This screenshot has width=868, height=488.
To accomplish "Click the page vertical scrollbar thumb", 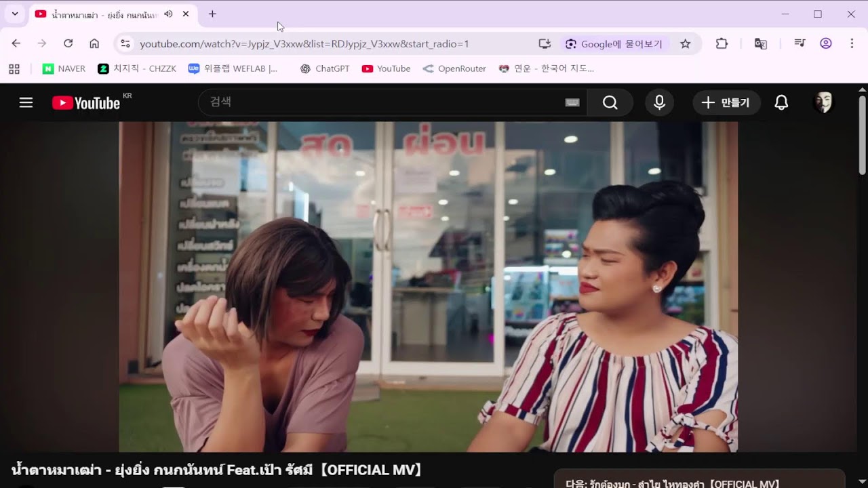I will click(863, 134).
